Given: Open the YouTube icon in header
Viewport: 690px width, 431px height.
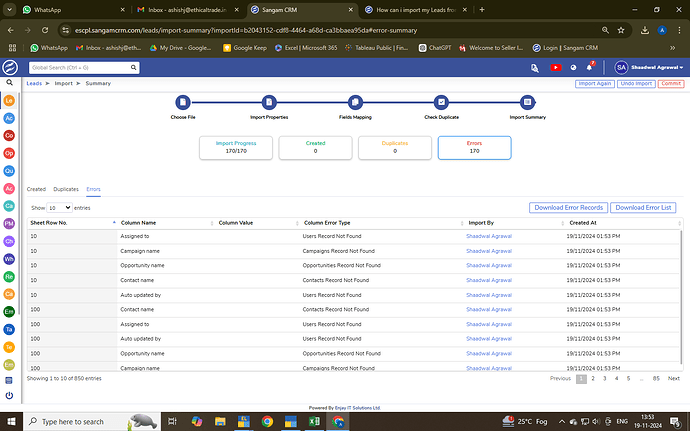Looking at the screenshot, I should [556, 67].
